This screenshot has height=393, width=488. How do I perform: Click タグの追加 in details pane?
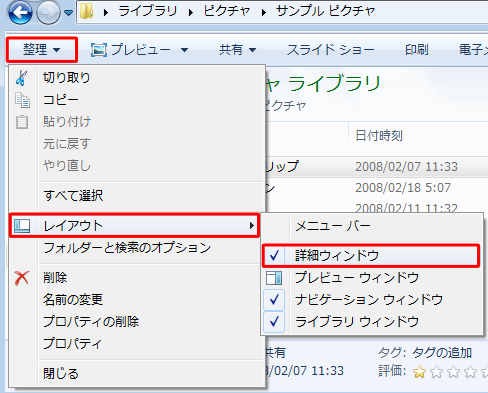click(x=442, y=352)
